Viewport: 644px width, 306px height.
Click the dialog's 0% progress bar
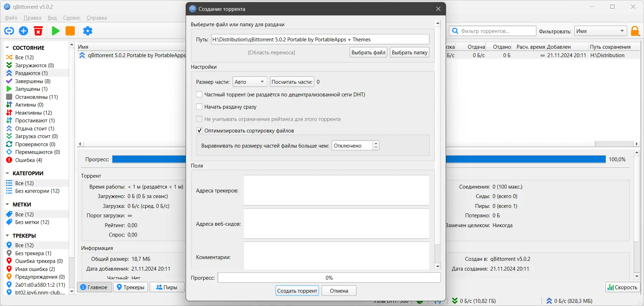(329, 278)
